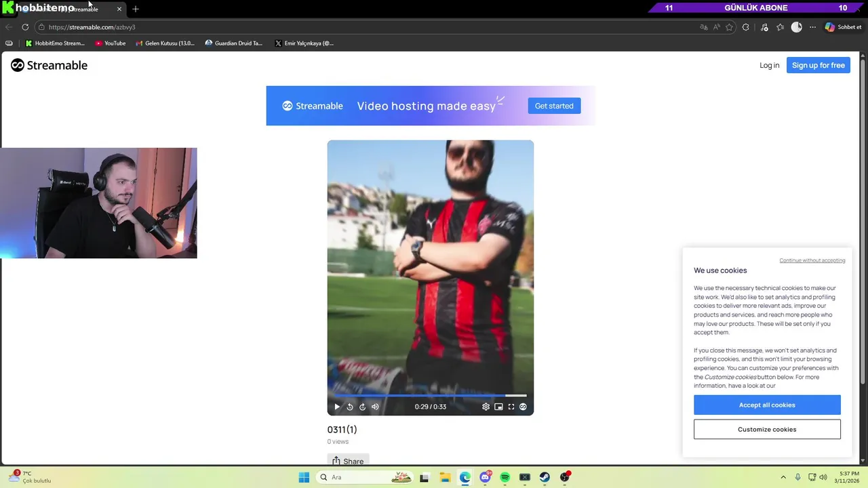Click the 0 views text
This screenshot has height=488, width=868.
pos(338,441)
